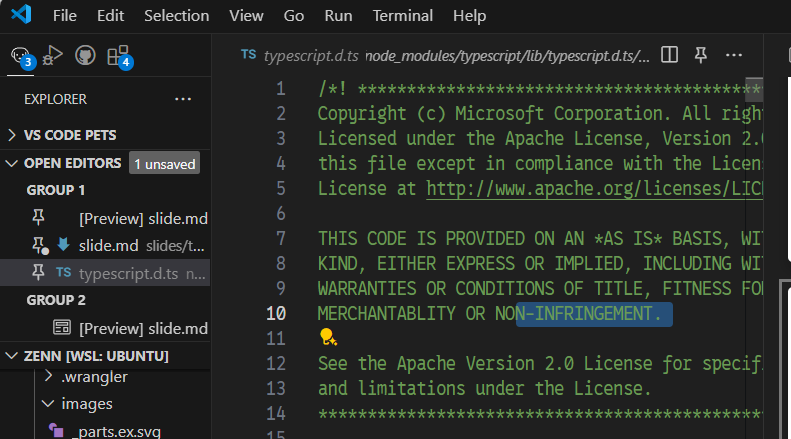Click the TS icon of typescript.d.ts entry
The image size is (791, 439).
point(64,272)
